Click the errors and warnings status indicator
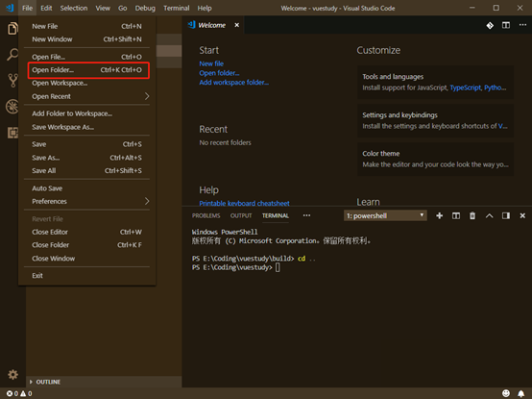532x399 pixels. pos(19,393)
